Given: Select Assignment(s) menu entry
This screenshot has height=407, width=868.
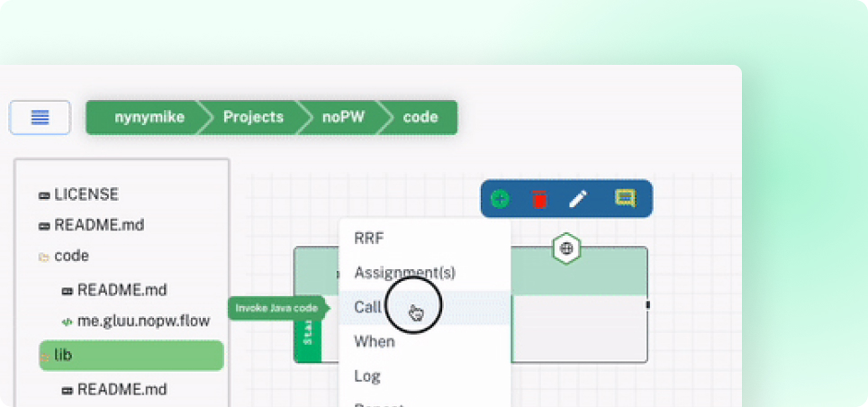Looking at the screenshot, I should 404,273.
